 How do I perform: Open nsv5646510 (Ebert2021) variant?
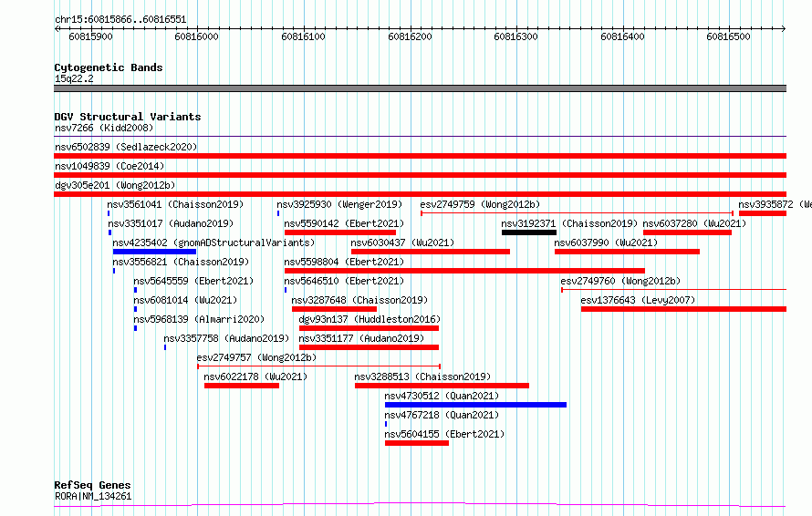tap(344, 281)
